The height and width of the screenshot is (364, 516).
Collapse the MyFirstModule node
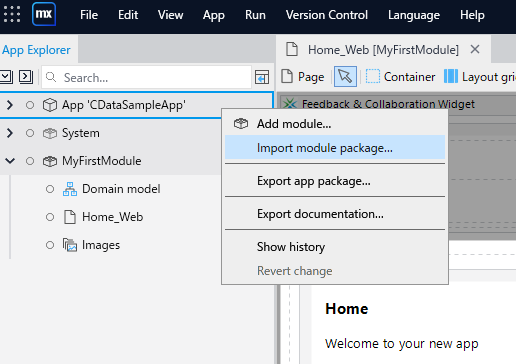[x=10, y=161]
